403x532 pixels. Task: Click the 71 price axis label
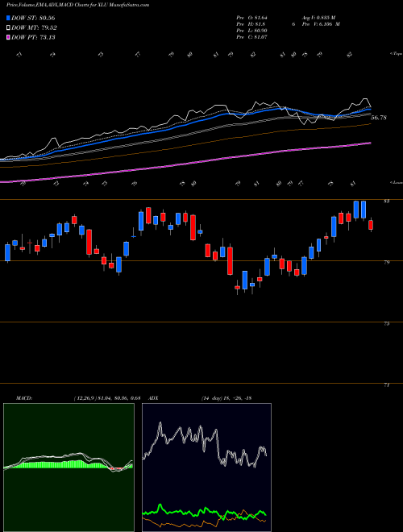point(386,385)
